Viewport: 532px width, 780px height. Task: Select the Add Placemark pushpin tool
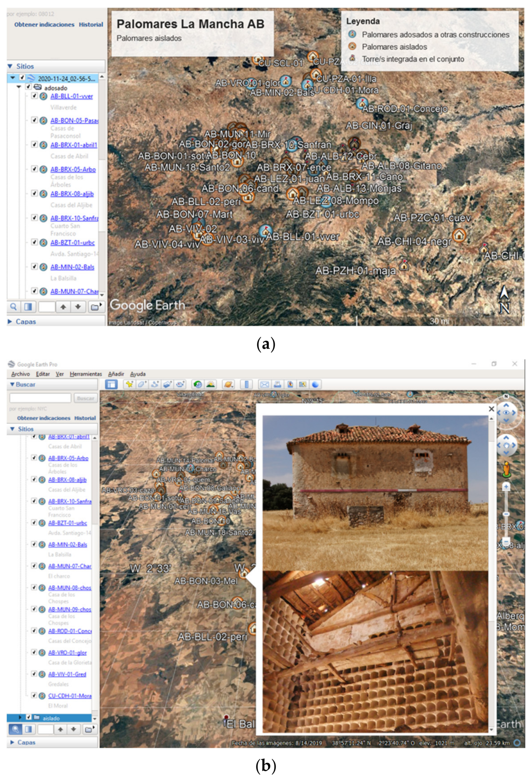[x=130, y=385]
